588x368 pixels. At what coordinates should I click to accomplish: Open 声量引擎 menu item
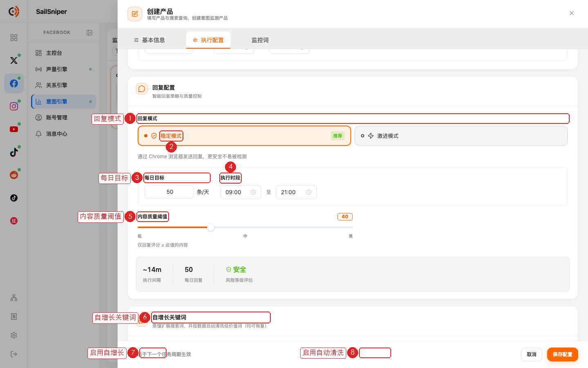point(63,69)
